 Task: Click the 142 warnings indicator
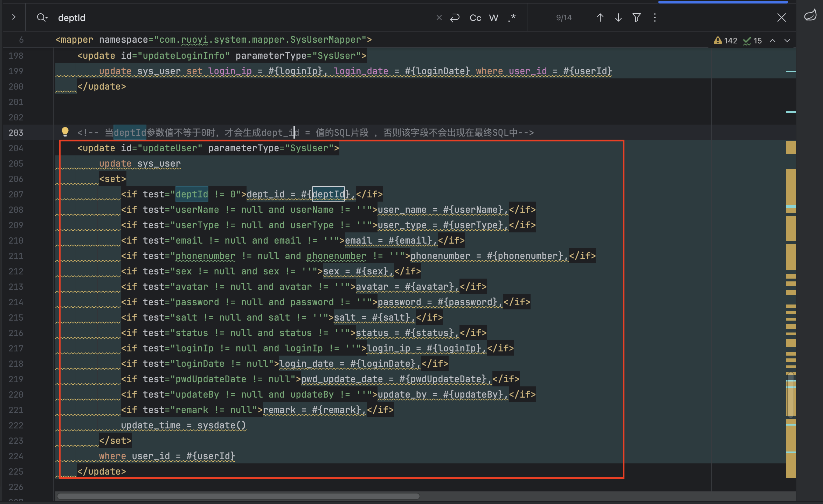point(725,41)
